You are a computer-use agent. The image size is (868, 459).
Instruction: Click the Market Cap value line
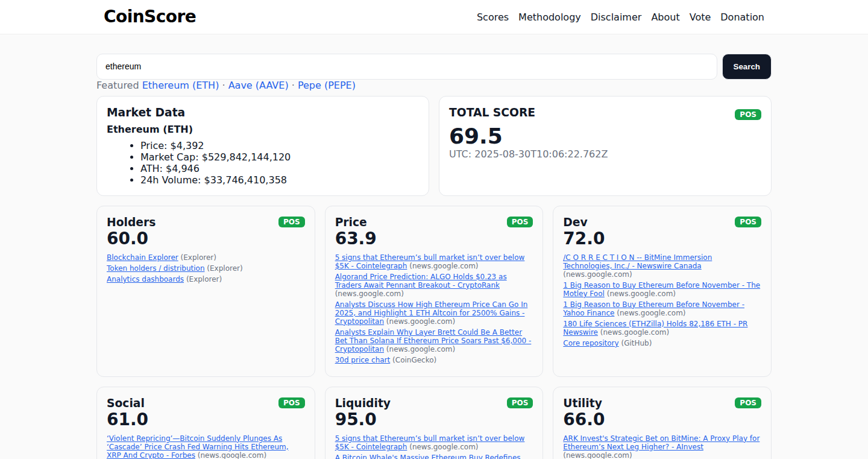(x=215, y=157)
